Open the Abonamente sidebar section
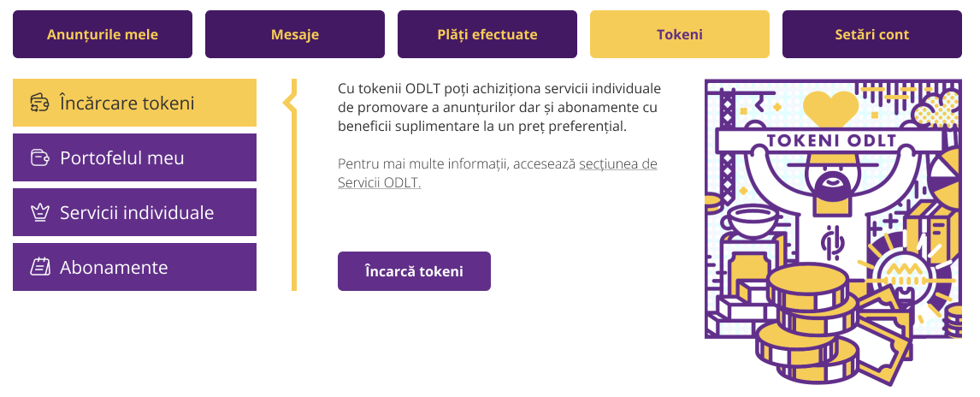 (x=135, y=267)
